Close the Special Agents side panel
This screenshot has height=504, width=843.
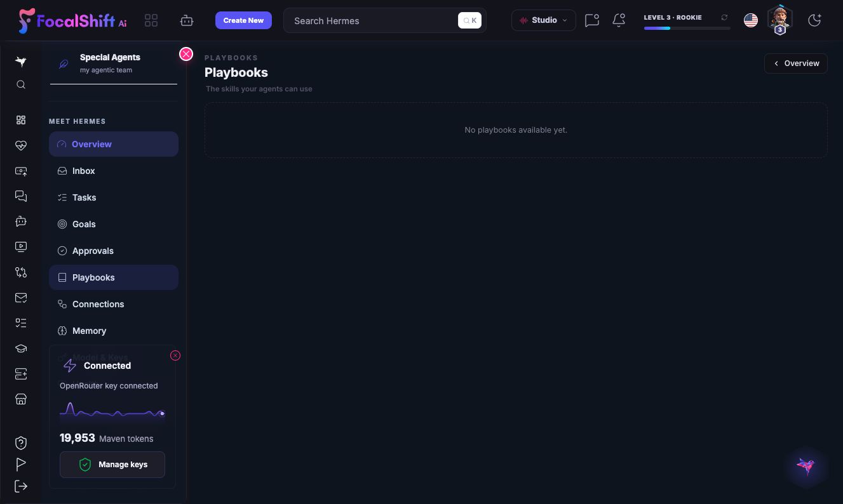186,54
